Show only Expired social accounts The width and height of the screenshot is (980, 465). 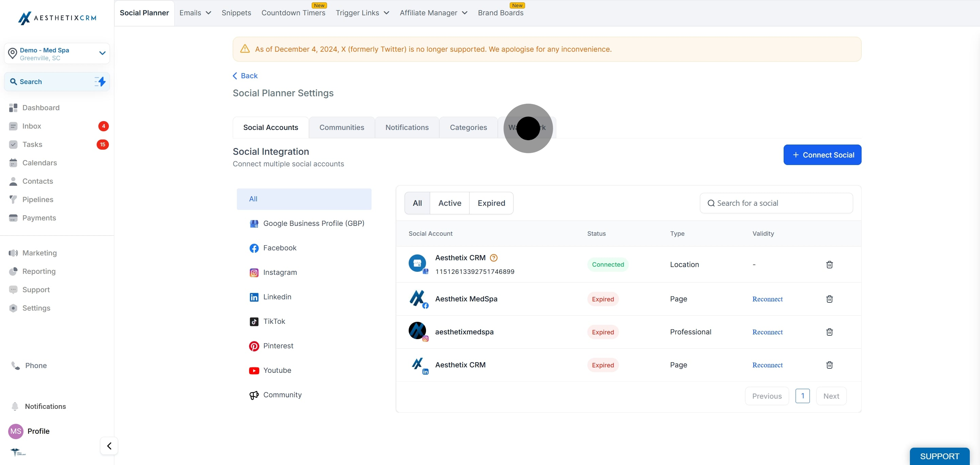(491, 203)
